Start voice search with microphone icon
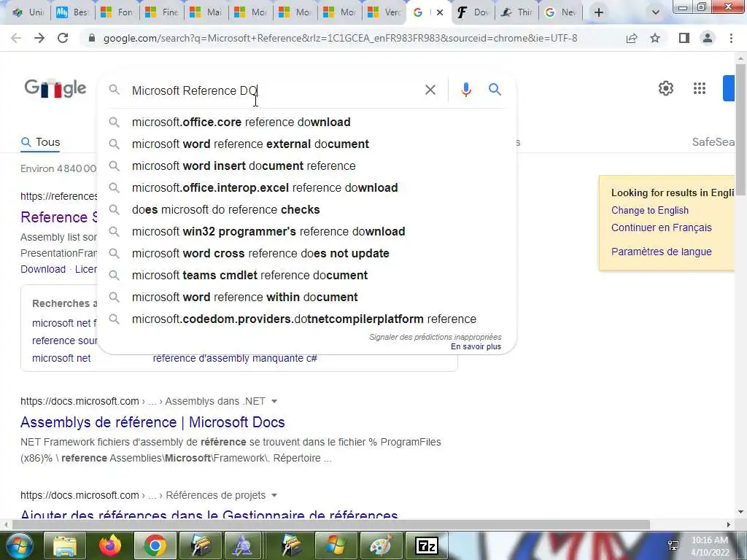This screenshot has height=560, width=747. (466, 90)
